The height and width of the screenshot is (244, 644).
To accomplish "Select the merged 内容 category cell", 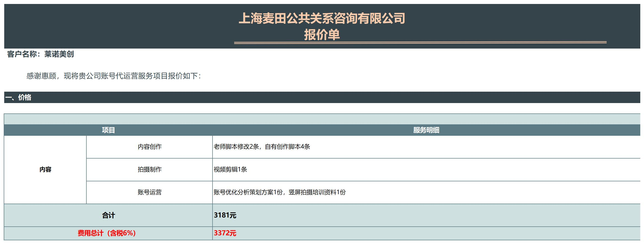I will coord(45,170).
